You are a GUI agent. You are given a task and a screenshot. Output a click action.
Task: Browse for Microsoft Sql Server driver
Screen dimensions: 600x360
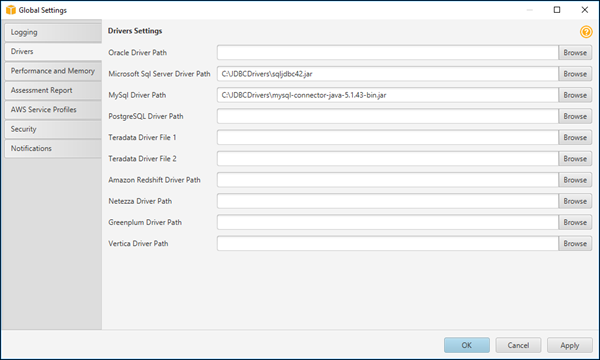pos(575,74)
